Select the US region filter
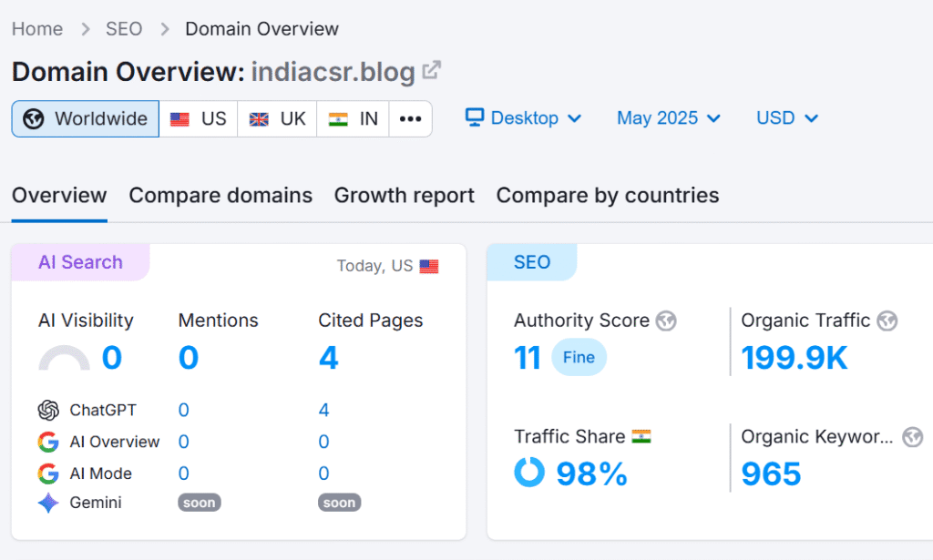This screenshot has height=560, width=933. click(x=197, y=117)
